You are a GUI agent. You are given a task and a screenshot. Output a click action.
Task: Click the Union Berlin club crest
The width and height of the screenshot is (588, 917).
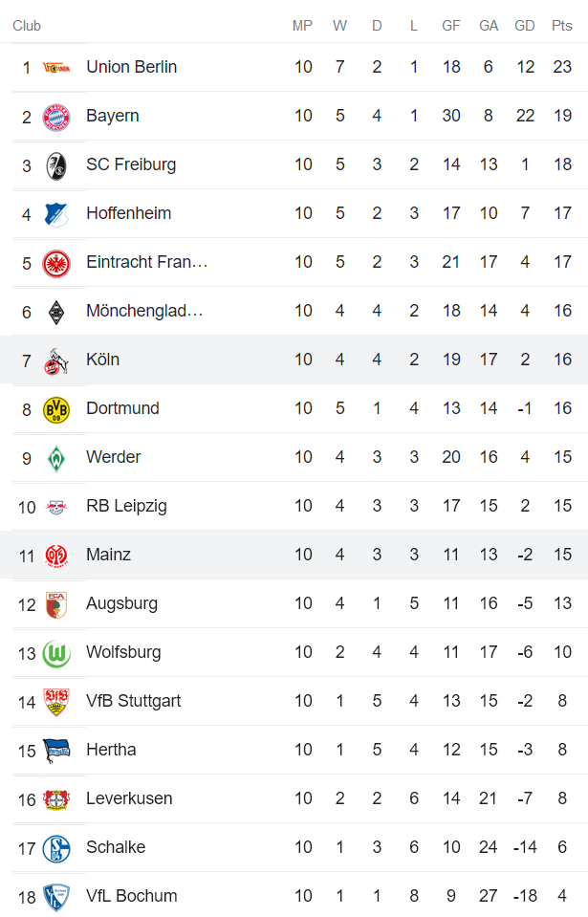[x=55, y=67]
